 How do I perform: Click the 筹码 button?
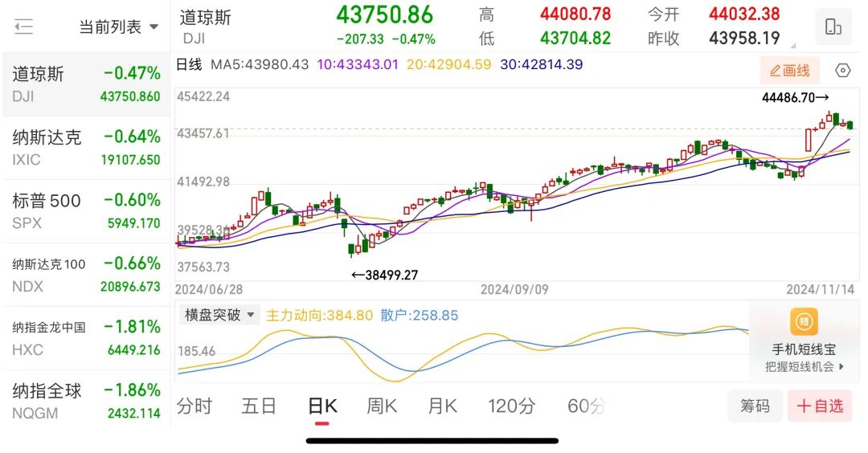coord(755,406)
